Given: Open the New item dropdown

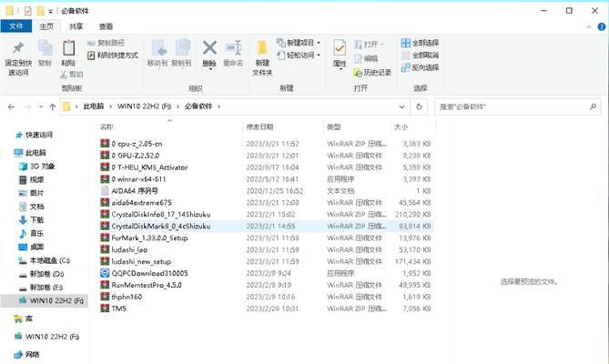Looking at the screenshot, I should point(299,42).
